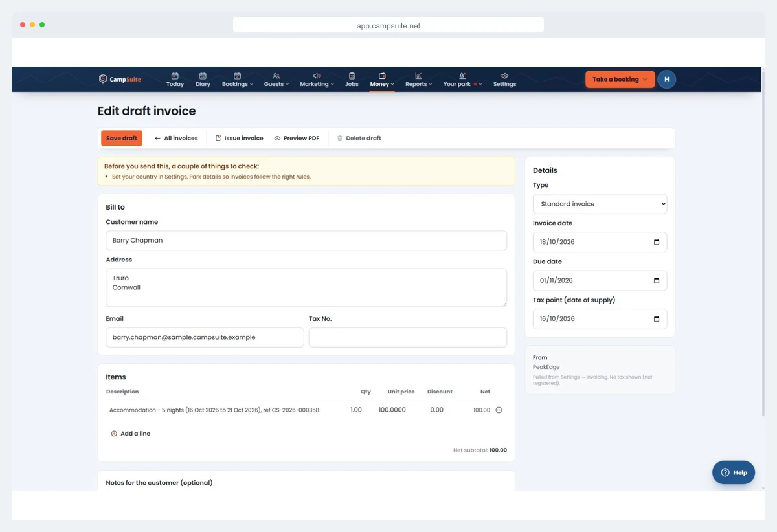The height and width of the screenshot is (532, 777).
Task: Click the Take a booking button
Action: pyautogui.click(x=620, y=79)
